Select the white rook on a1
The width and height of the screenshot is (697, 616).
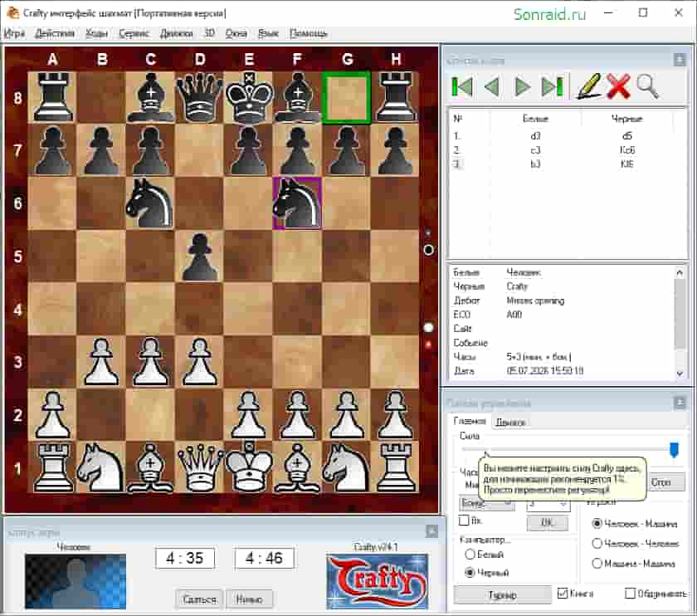(x=52, y=467)
